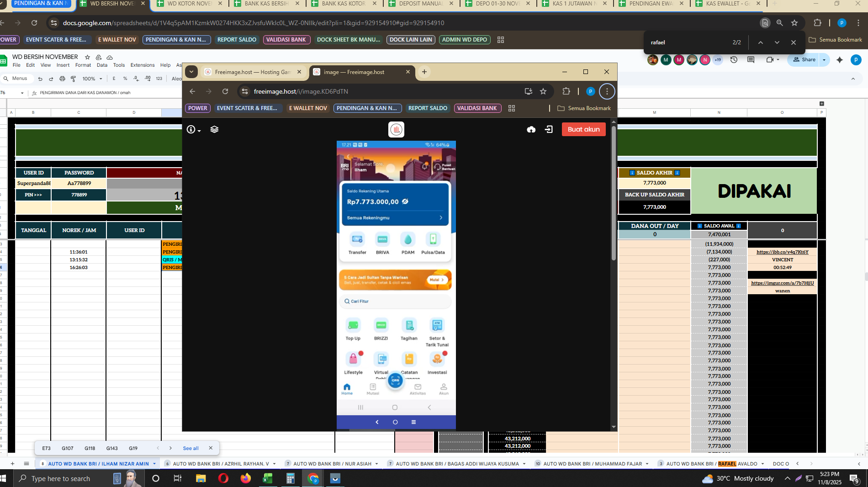
Task: Click the move-to-folder icon beside the spreadsheet title
Action: click(99, 57)
